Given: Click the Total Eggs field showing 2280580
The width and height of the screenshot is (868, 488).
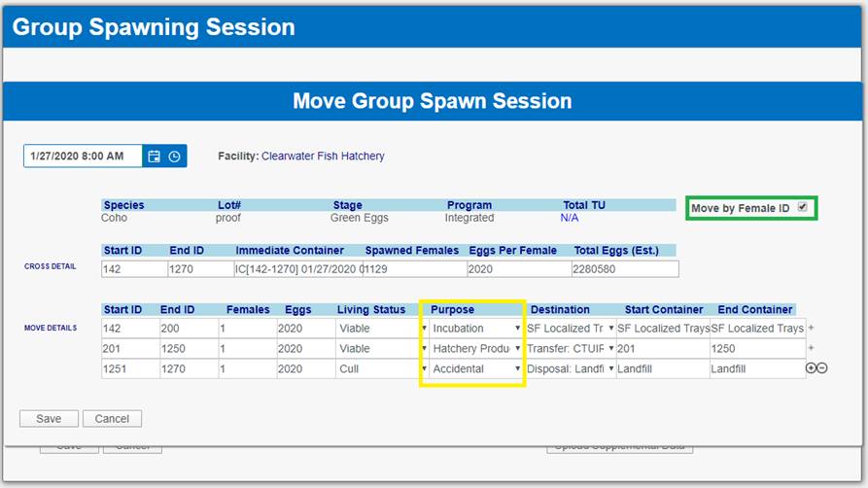Looking at the screenshot, I should tap(625, 268).
